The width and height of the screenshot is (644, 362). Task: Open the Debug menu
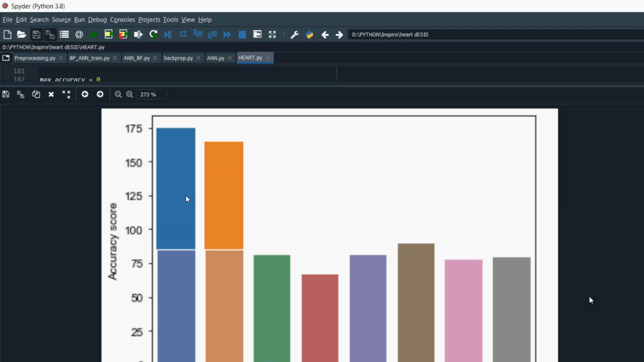point(97,20)
